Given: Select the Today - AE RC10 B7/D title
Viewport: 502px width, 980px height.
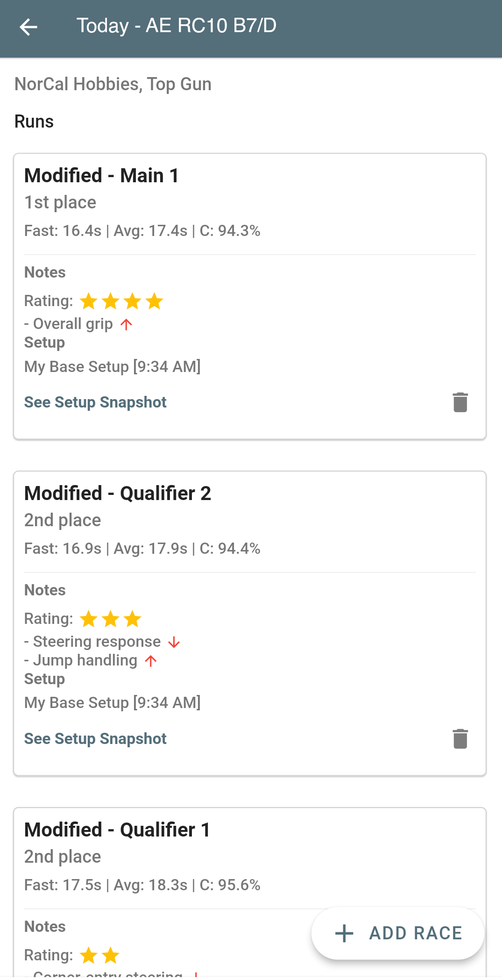Looking at the screenshot, I should coord(177,26).
